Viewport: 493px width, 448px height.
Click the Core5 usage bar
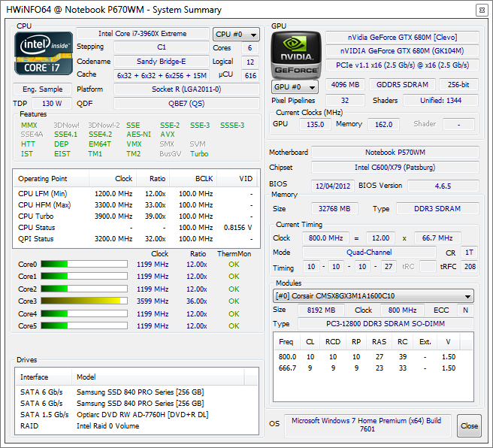(x=84, y=325)
